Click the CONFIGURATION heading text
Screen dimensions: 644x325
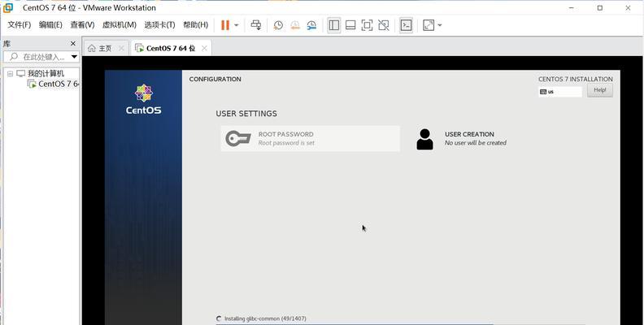(215, 79)
